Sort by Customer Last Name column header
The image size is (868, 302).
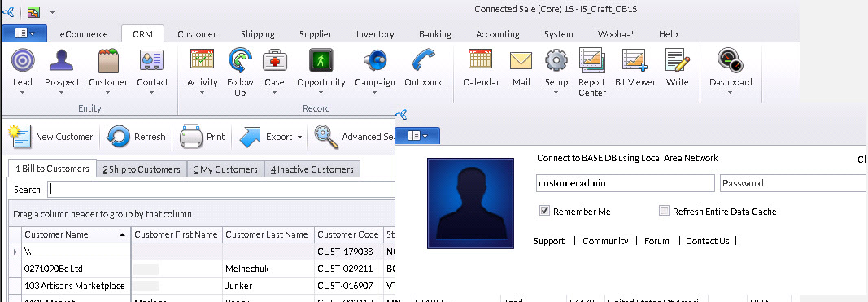tap(268, 234)
